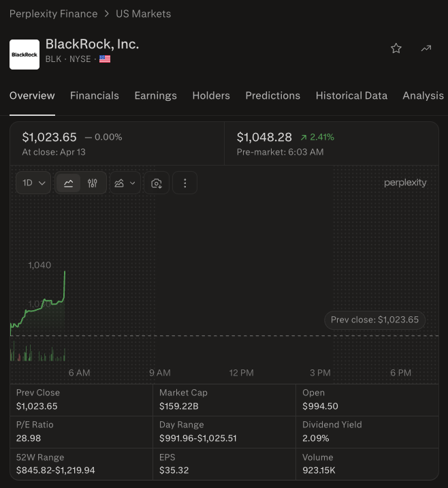Open the chart type dropdown
The image size is (448, 488).
125,183
